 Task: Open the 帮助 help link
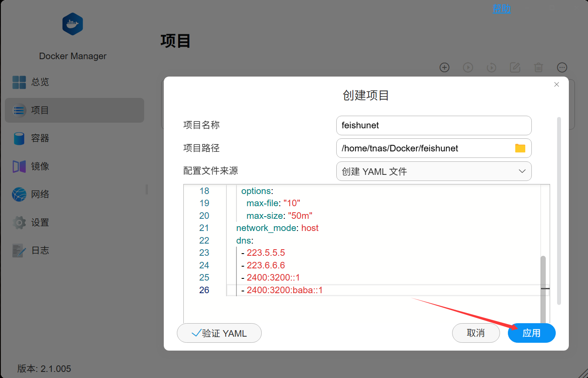501,8
